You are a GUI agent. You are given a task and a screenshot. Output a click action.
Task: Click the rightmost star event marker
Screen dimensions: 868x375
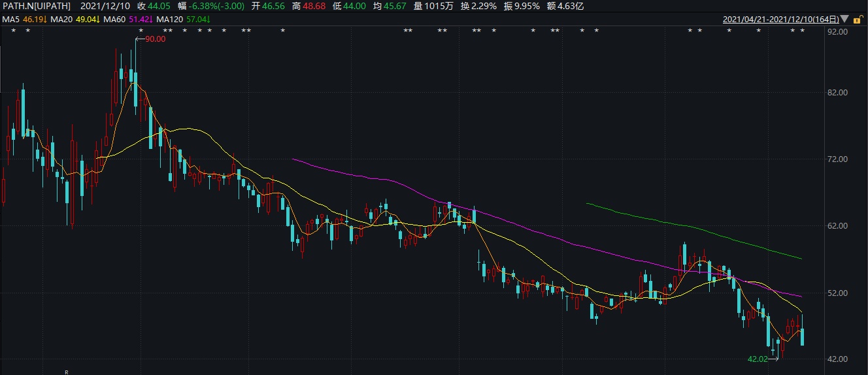[x=802, y=31]
